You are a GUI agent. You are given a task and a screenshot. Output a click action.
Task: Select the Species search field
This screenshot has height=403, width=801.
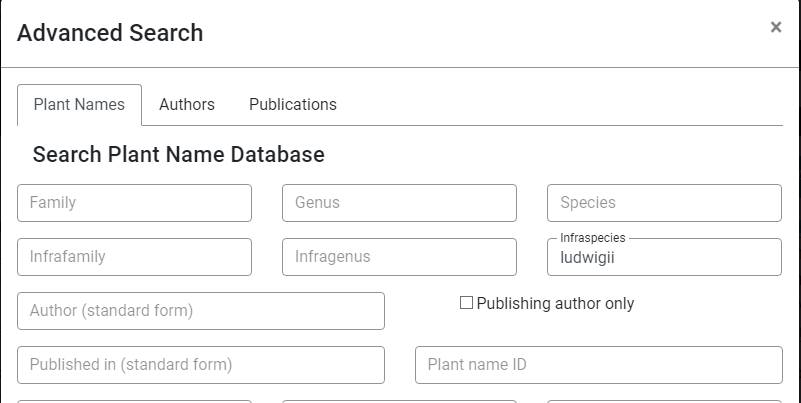pyautogui.click(x=664, y=203)
